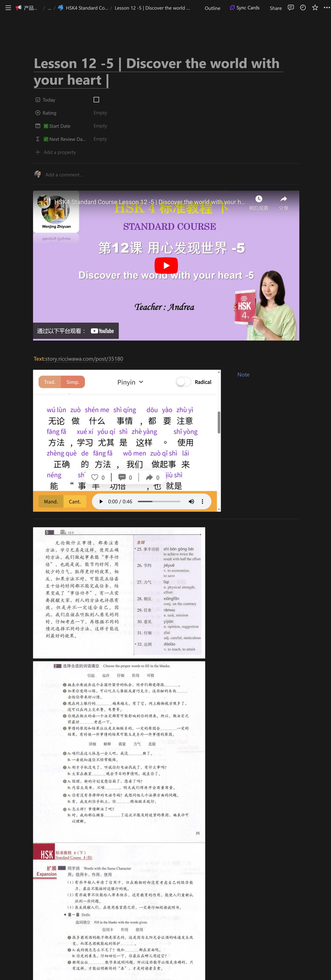Mute the audio with speaker icon
This screenshot has height=980, width=331.
pyautogui.click(x=191, y=502)
